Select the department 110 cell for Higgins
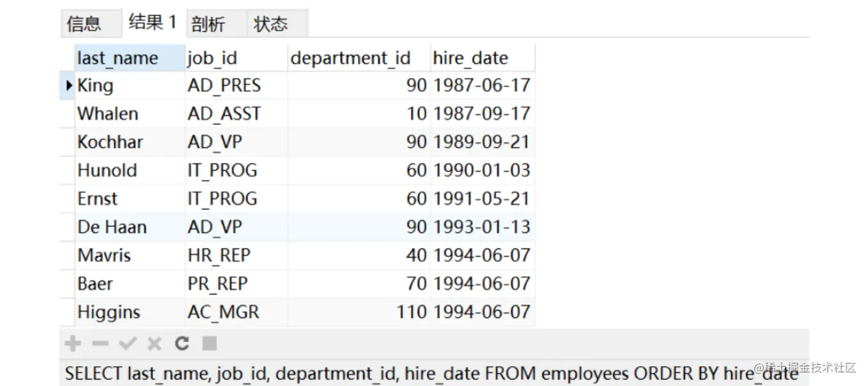This screenshot has height=386, width=868. pyautogui.click(x=410, y=312)
